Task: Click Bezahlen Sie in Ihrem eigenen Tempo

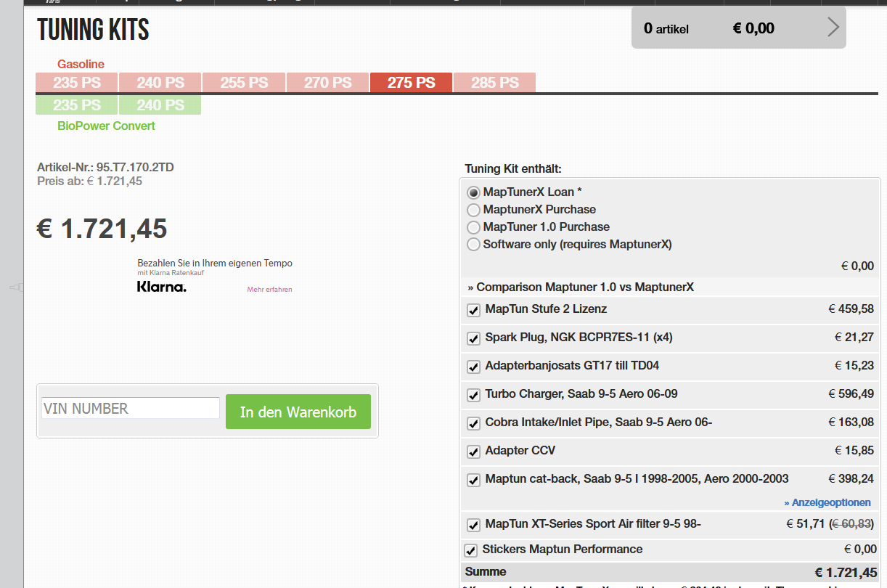Action: coord(215,263)
